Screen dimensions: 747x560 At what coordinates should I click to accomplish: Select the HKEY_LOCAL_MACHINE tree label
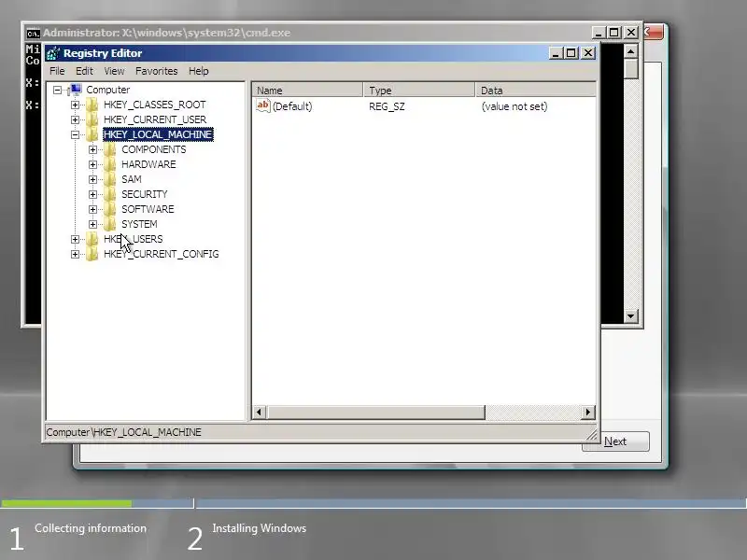pos(158,134)
